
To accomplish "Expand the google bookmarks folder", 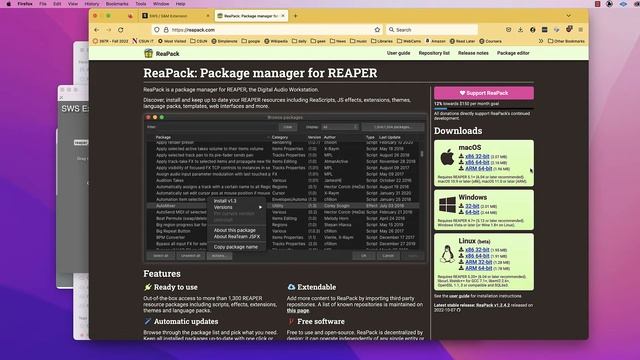I will pos(251,41).
